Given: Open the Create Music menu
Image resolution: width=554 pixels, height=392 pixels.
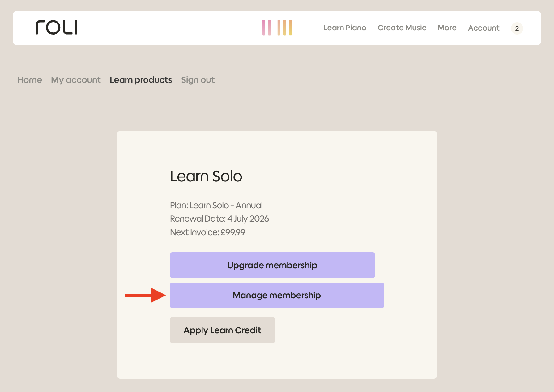Looking at the screenshot, I should pos(402,28).
